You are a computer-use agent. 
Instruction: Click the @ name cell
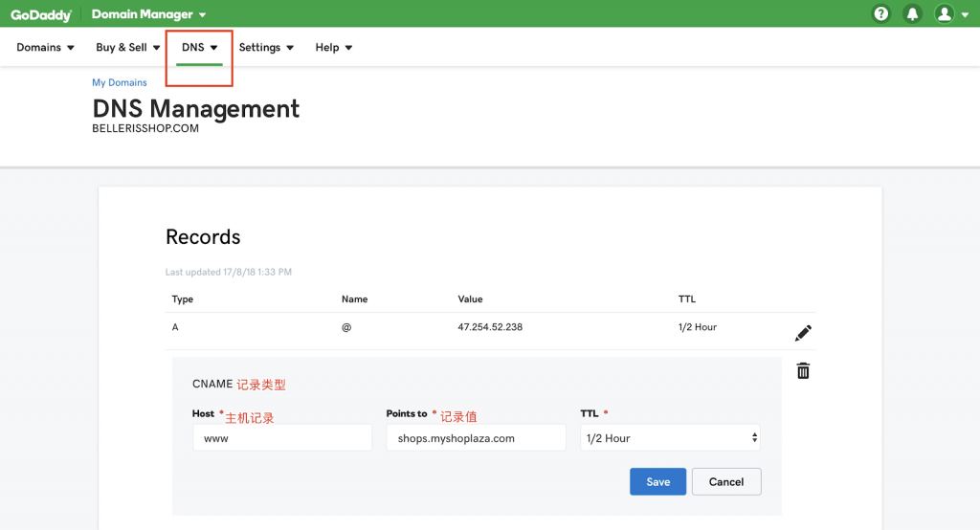click(346, 327)
